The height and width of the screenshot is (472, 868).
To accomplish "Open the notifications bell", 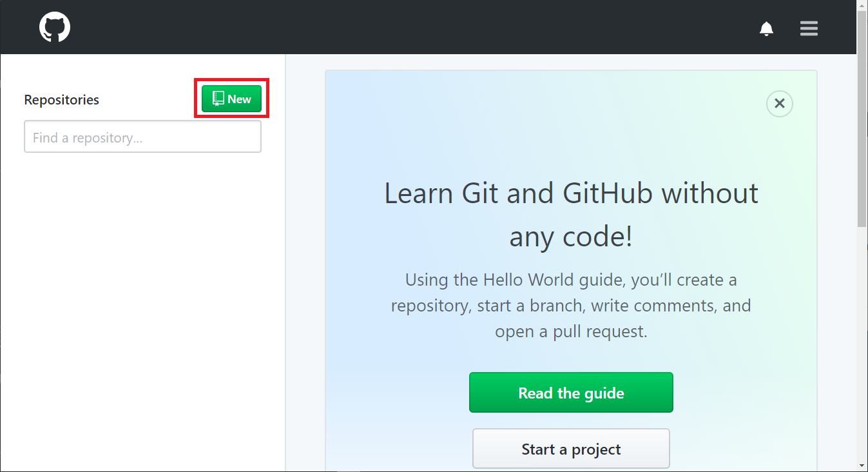I will (766, 28).
